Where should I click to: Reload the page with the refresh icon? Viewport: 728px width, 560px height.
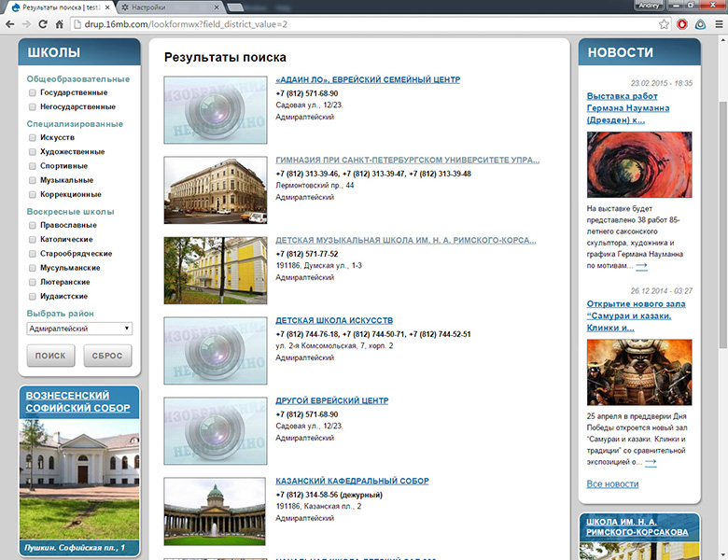[x=43, y=24]
